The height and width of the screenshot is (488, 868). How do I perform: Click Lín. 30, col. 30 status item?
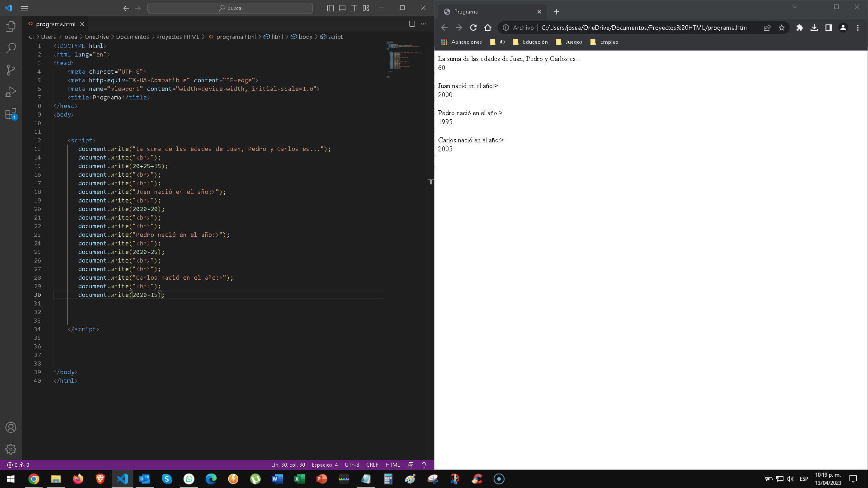click(x=288, y=465)
